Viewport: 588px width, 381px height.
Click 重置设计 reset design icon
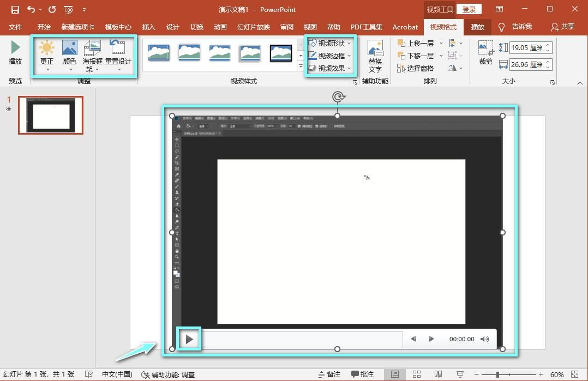[x=118, y=49]
